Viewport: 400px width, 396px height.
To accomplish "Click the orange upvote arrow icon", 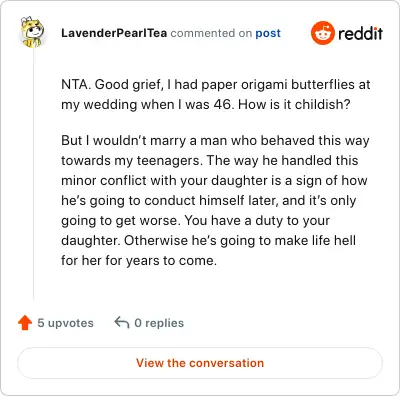I will (25, 323).
